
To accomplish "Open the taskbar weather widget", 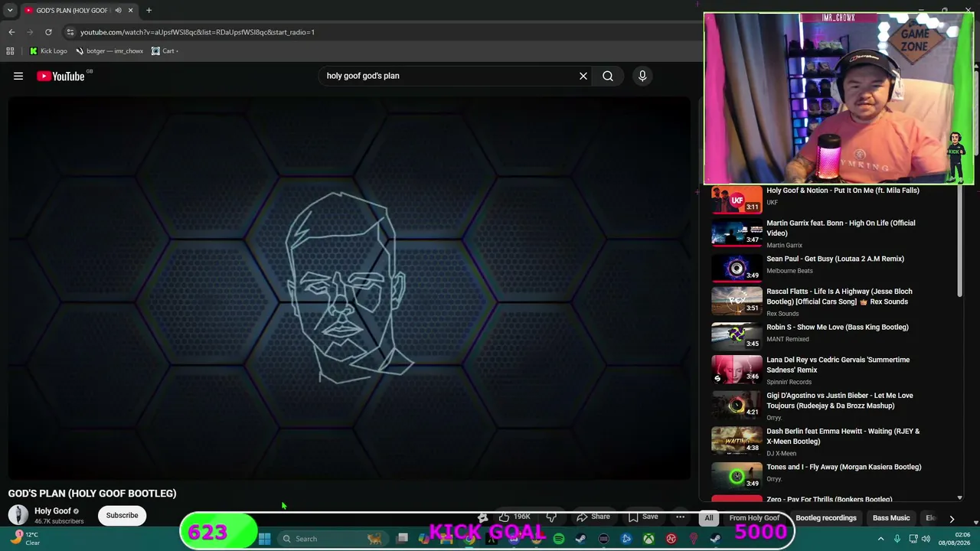I will pyautogui.click(x=25, y=539).
